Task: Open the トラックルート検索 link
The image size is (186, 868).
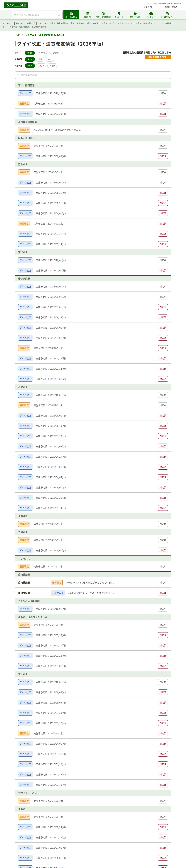Action: 133,23
